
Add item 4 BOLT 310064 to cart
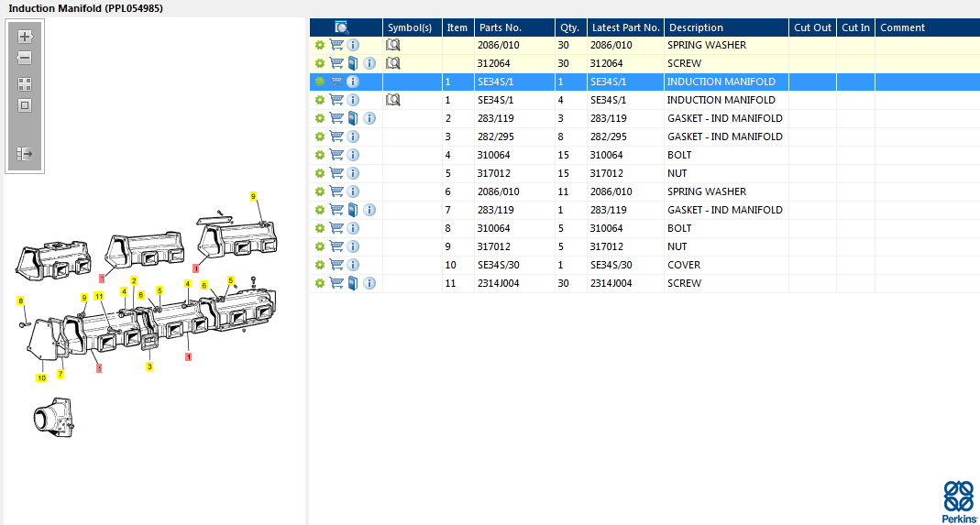point(336,155)
